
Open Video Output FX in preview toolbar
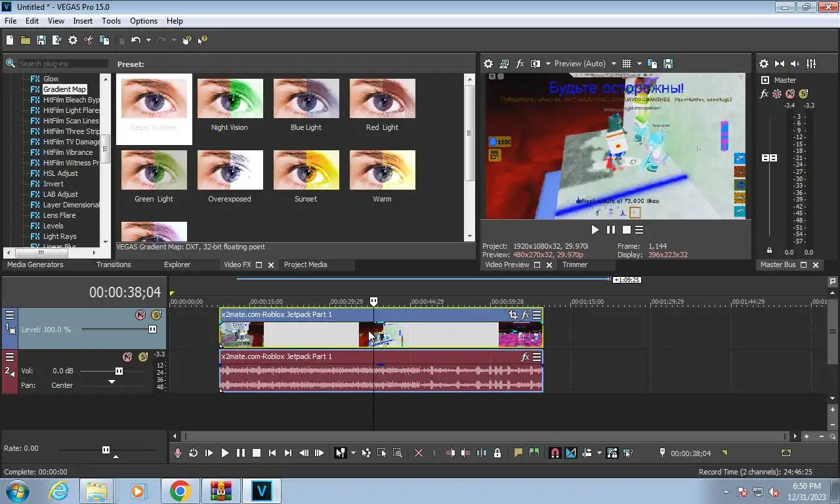tap(520, 64)
